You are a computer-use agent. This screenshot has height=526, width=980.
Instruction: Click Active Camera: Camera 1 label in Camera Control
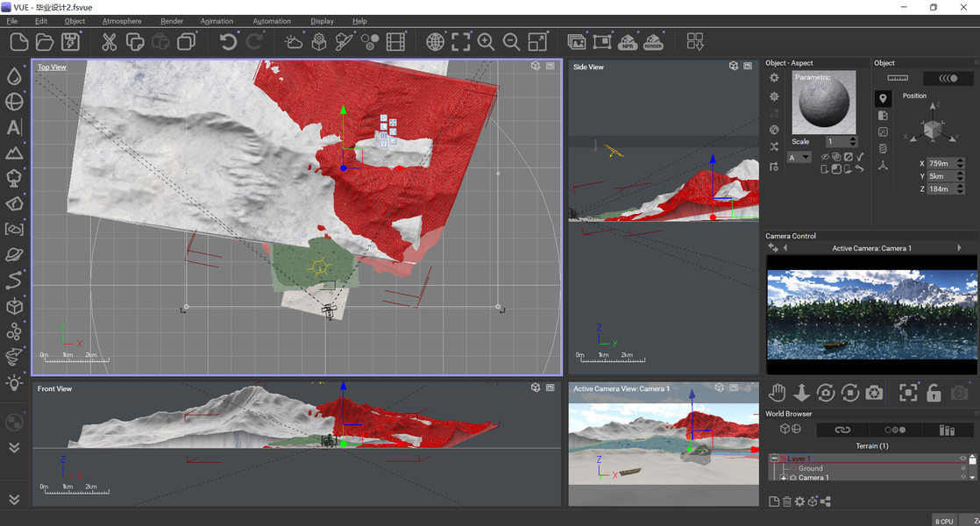coord(872,248)
